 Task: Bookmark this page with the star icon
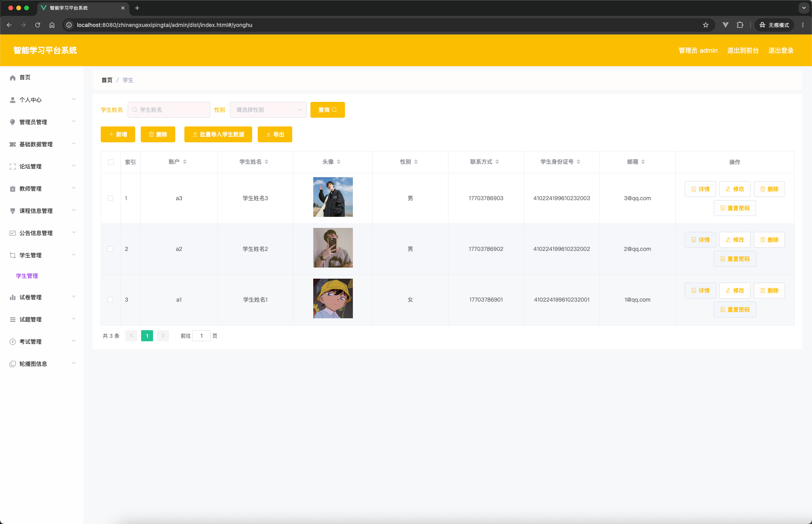coord(706,25)
